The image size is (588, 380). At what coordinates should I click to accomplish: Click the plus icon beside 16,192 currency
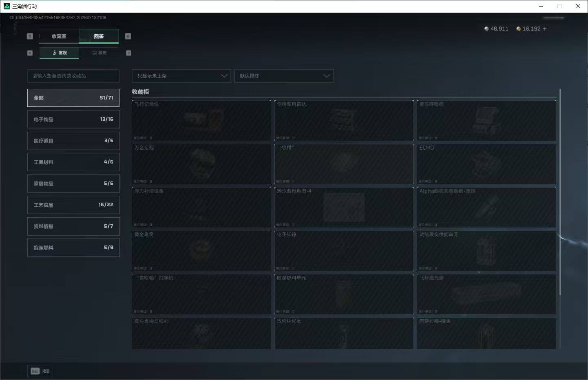pyautogui.click(x=545, y=29)
